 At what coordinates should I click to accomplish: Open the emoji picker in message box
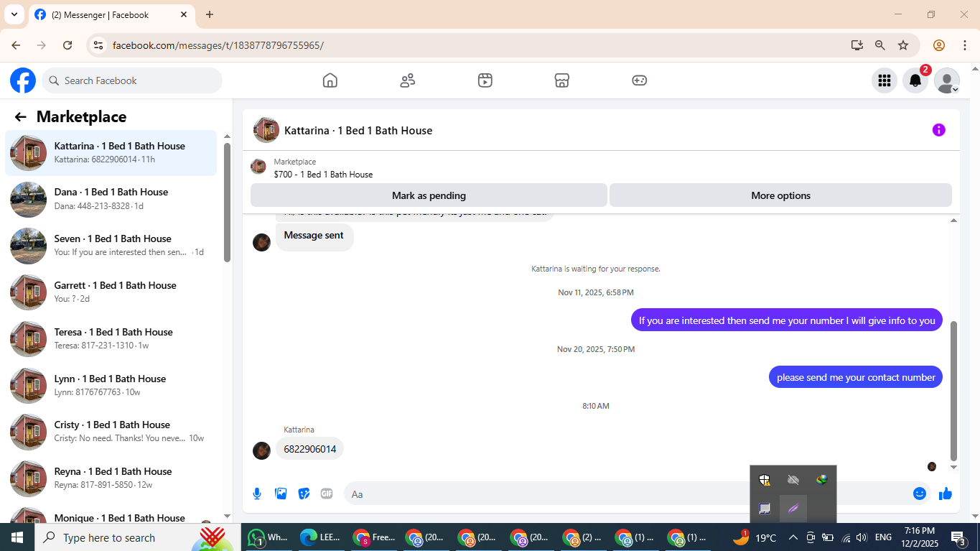[x=920, y=494]
